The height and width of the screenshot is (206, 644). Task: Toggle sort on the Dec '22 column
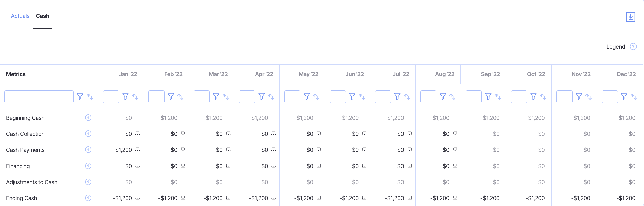point(634,97)
